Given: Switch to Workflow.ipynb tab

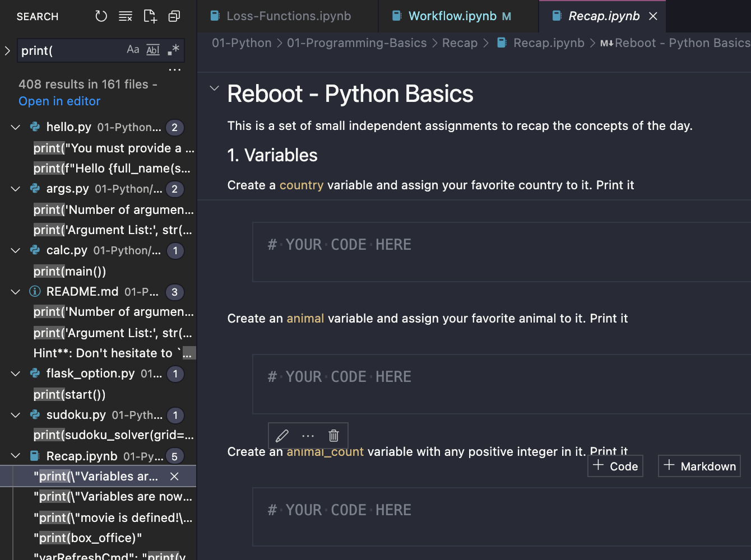Looking at the screenshot, I should point(452,16).
